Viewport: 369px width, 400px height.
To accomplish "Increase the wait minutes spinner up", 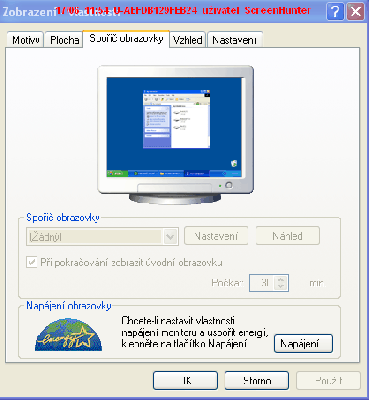I will point(281,279).
